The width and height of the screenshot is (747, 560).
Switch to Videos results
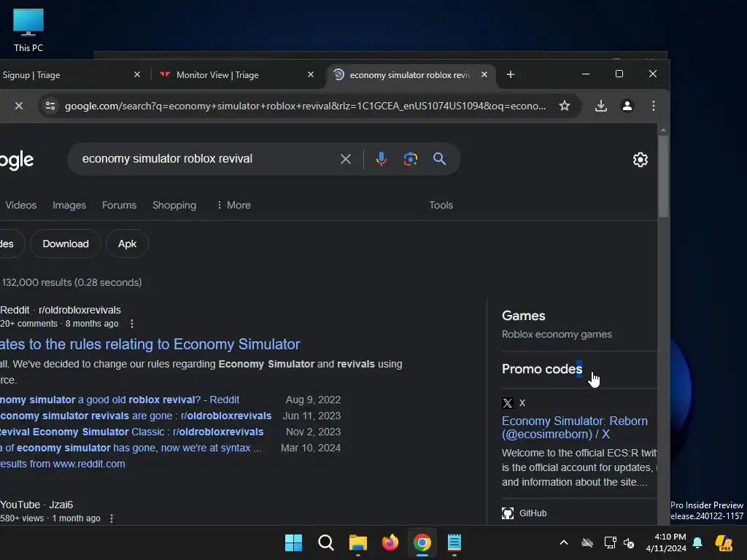(21, 205)
